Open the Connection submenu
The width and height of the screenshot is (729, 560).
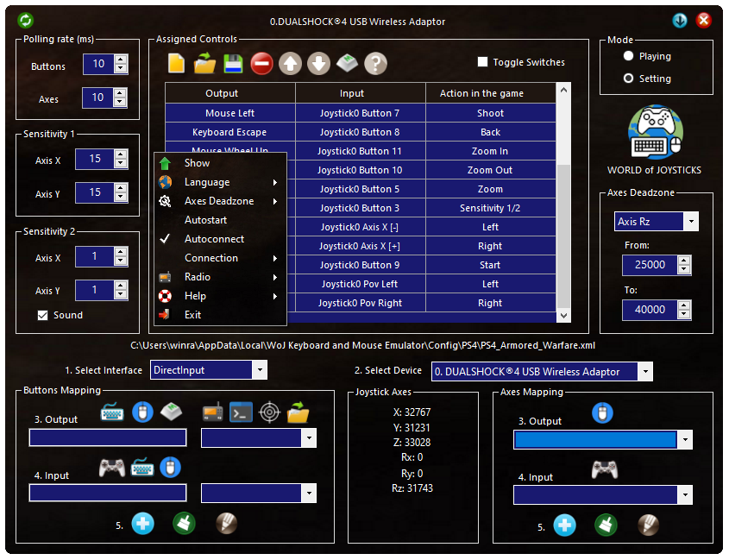(x=220, y=258)
